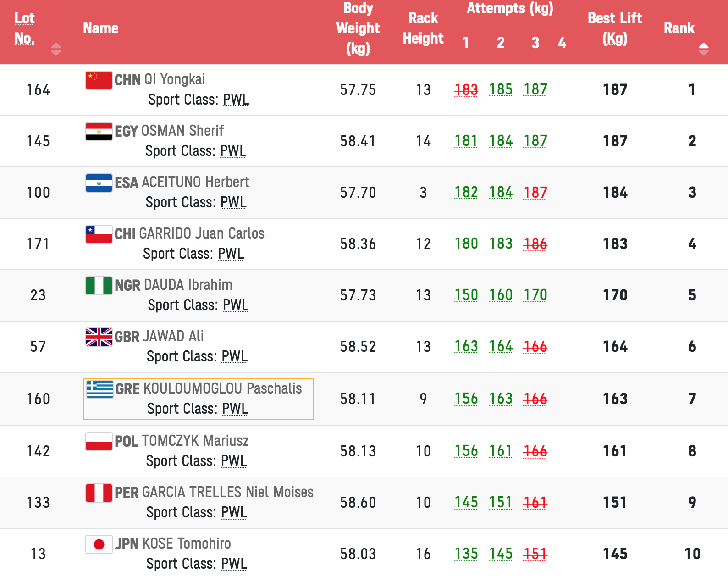The height and width of the screenshot is (577, 728).
Task: Sort table by Rank arrows
Action: [704, 49]
